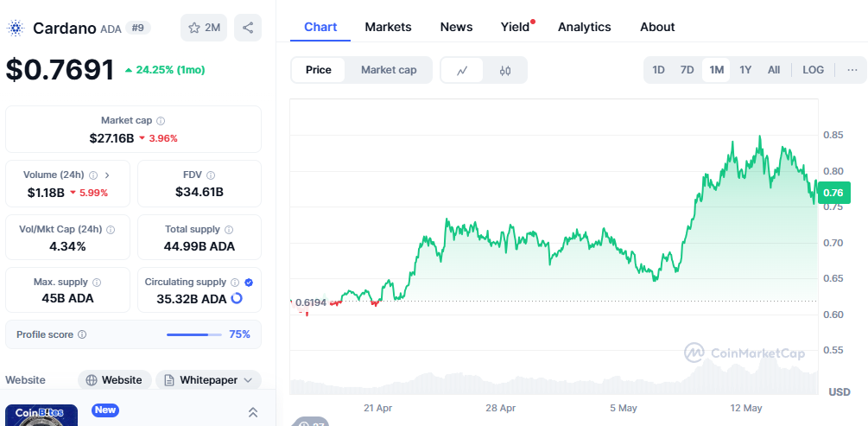Click the green 0.76 current price tag
This screenshot has height=426, width=868.
click(833, 194)
